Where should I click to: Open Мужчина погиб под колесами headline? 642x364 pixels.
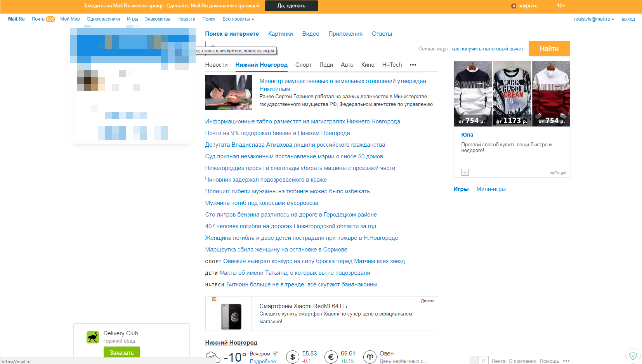(262, 203)
